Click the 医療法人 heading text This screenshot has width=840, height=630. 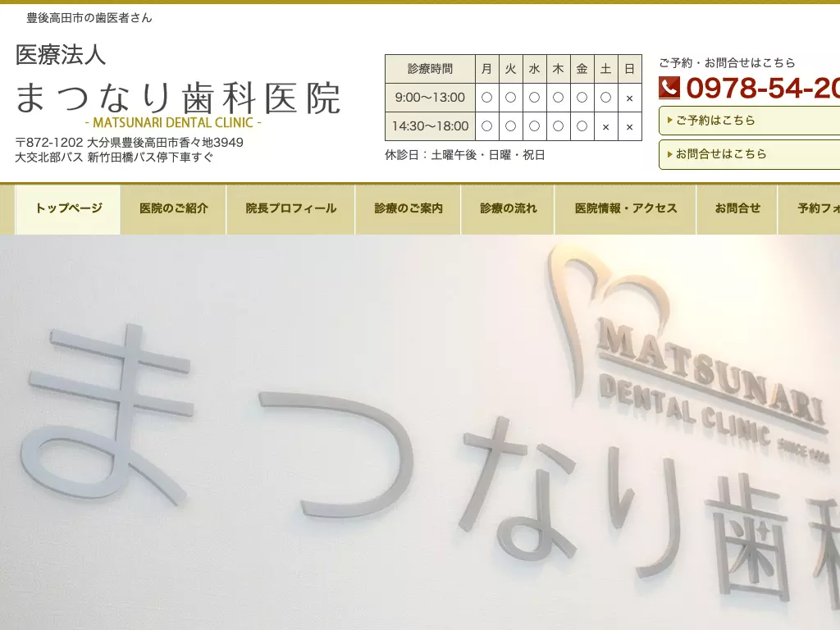coord(61,55)
